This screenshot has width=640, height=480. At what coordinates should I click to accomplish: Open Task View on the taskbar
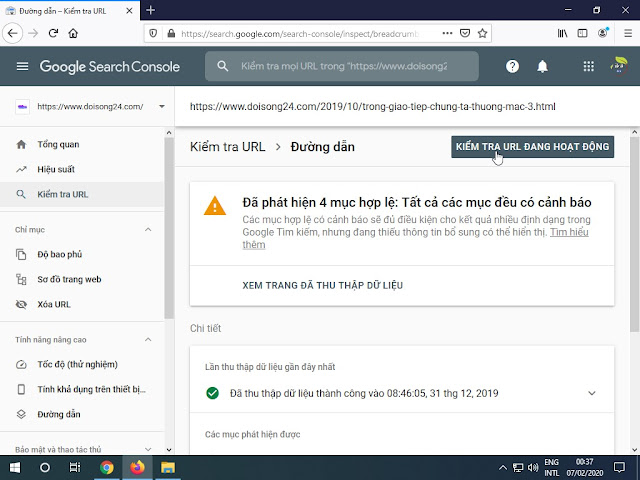[x=75, y=467]
